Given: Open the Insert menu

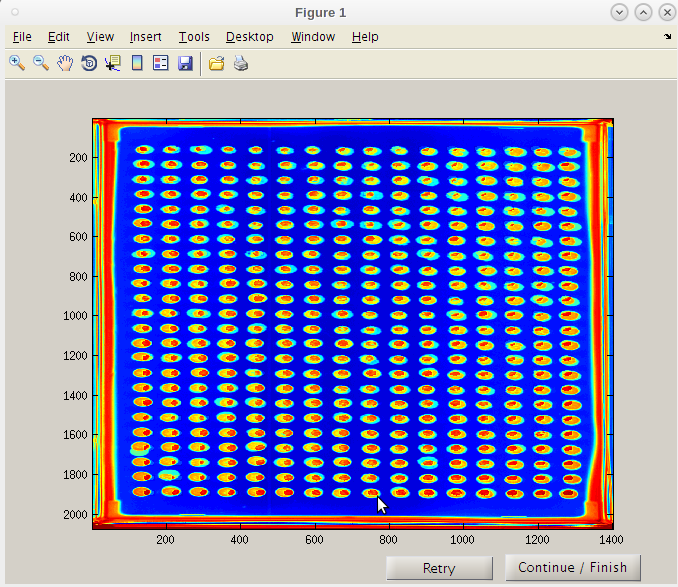Looking at the screenshot, I should [x=145, y=37].
